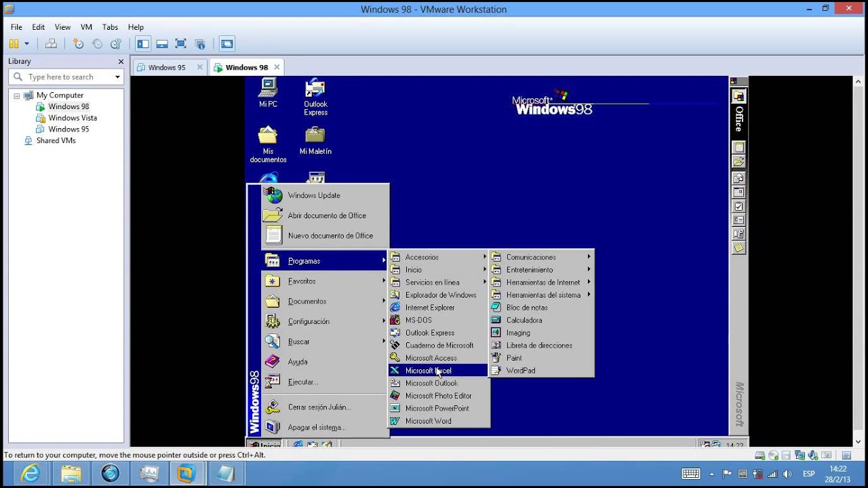Toggle the thumbnail bar icon in toolbar
The image size is (868, 488).
coord(162,44)
